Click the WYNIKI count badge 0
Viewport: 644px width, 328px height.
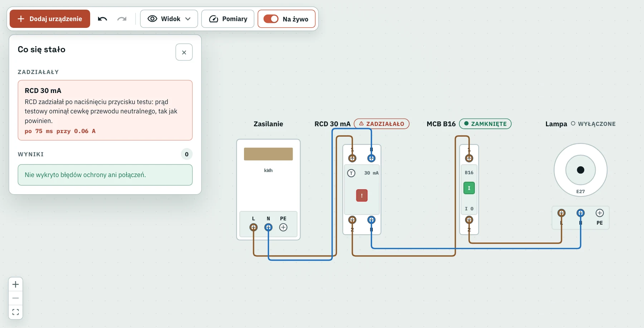click(x=186, y=154)
